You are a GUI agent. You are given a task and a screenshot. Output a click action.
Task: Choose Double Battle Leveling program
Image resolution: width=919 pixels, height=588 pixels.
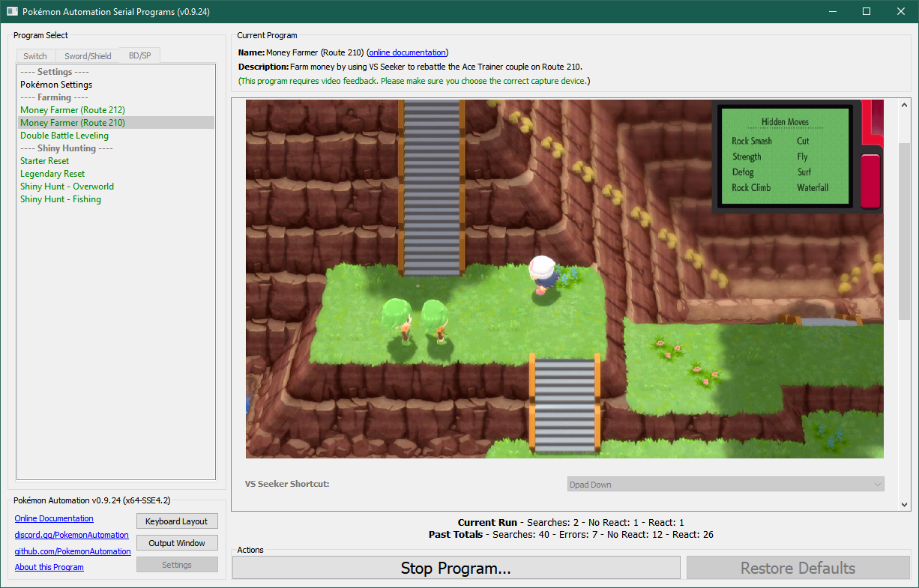[64, 136]
